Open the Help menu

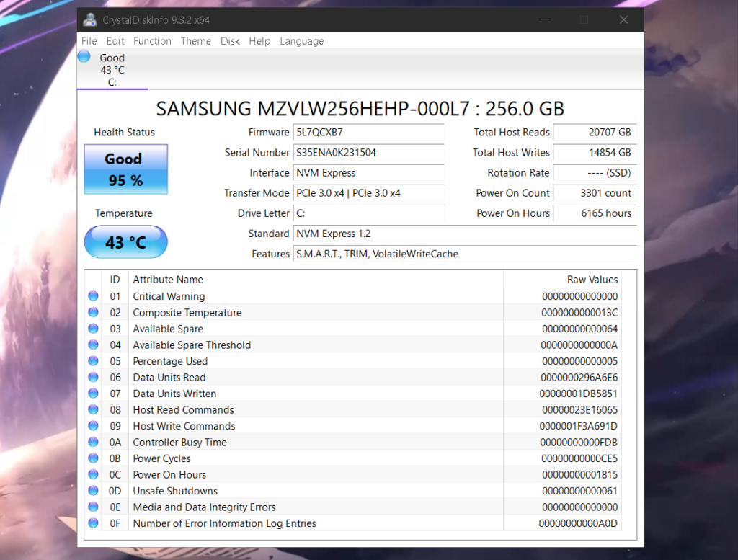(259, 41)
